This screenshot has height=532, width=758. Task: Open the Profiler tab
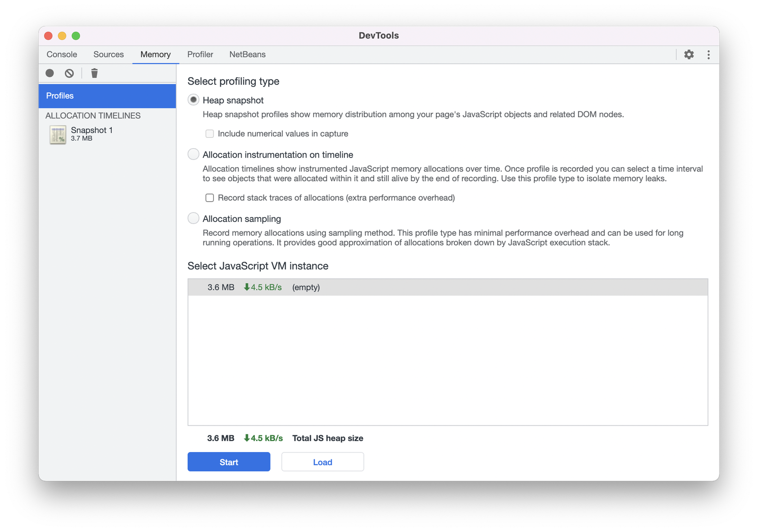[x=200, y=54]
